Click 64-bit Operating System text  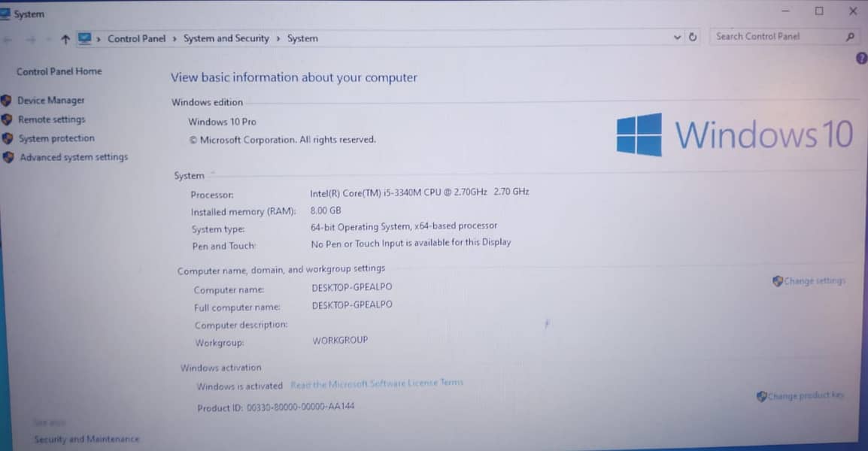404,226
